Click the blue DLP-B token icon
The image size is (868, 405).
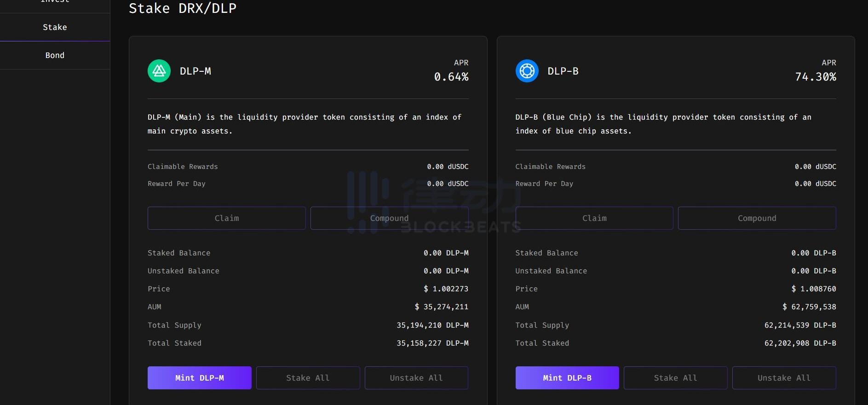coord(527,71)
